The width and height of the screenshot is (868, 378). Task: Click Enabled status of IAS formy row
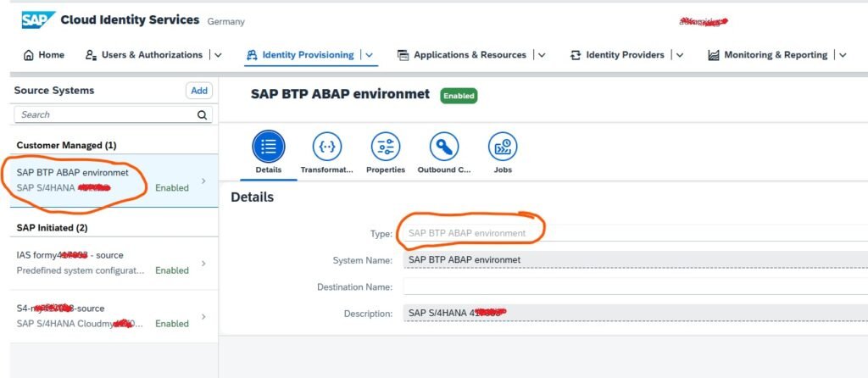pos(171,270)
